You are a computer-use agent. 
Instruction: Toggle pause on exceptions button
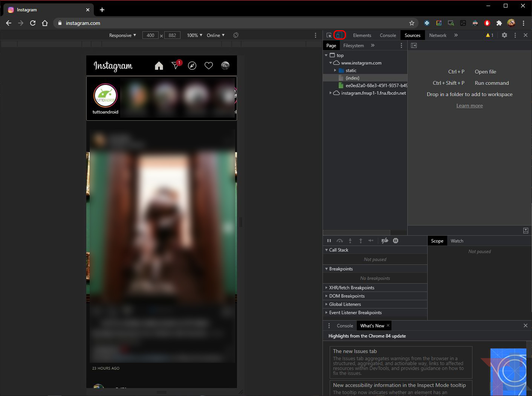tap(396, 241)
